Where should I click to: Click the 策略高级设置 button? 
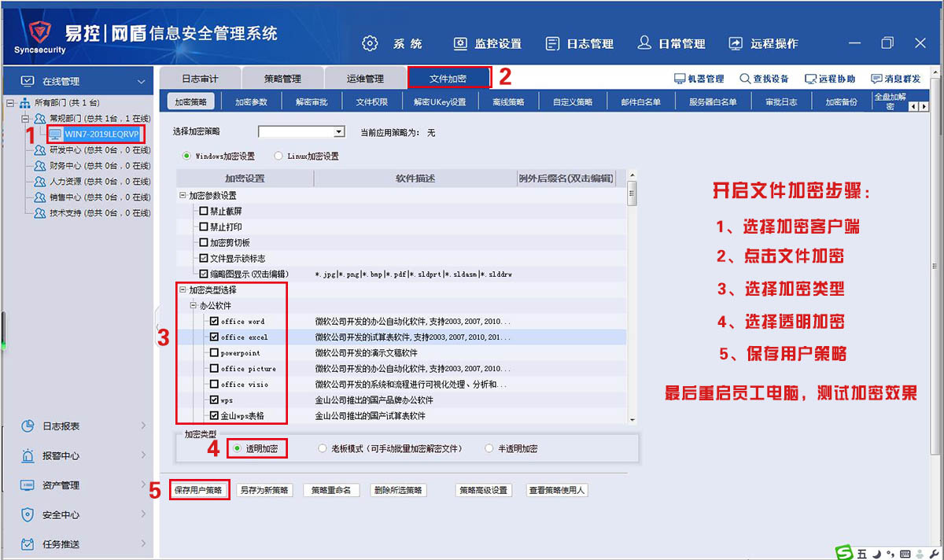point(483,490)
